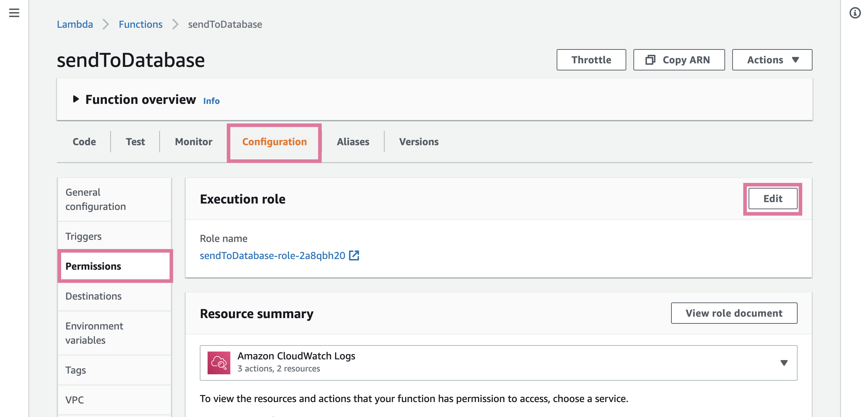Click the Execution role heading
Viewport: 868px width, 417px height.
[242, 199]
